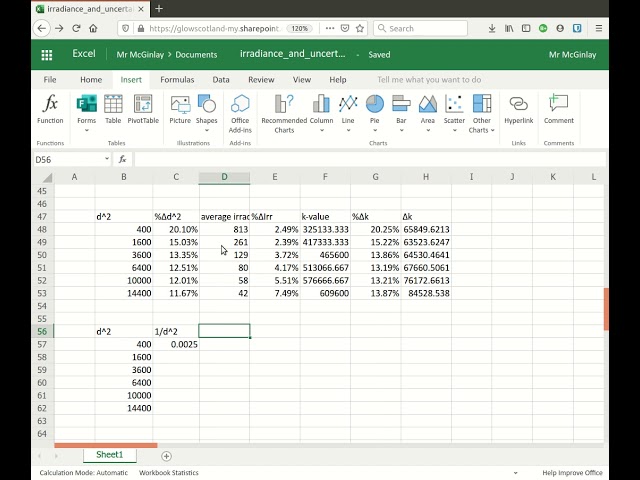
Task: Expand the Area chart dropdown arrow
Action: (x=428, y=131)
